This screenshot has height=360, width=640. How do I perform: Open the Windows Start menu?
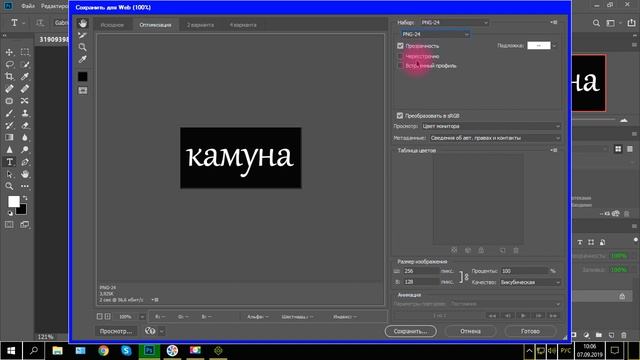[x=11, y=351]
